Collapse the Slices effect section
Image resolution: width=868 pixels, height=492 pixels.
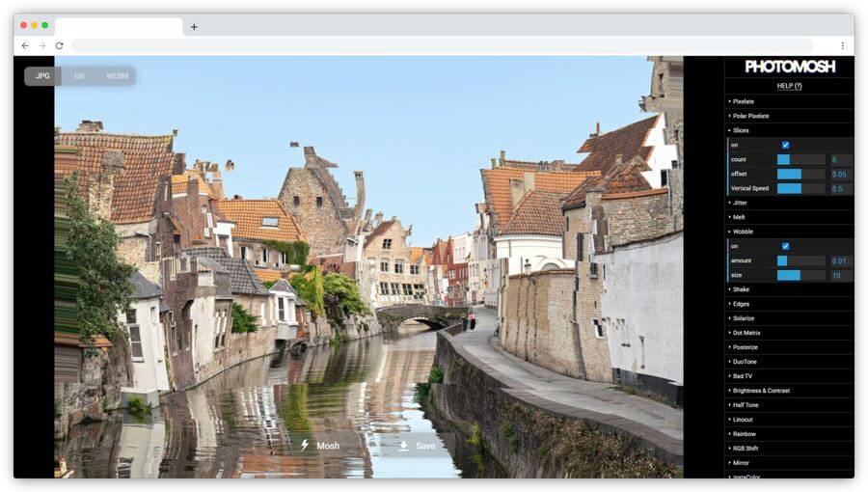(x=741, y=130)
